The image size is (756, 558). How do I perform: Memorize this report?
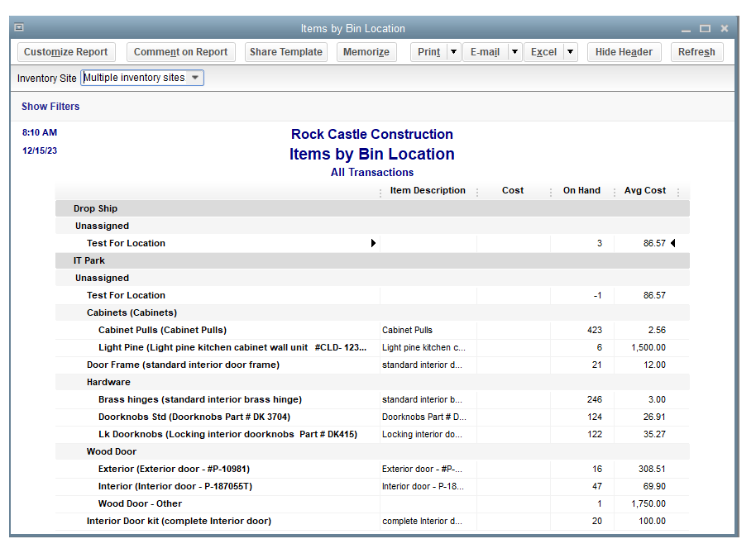[366, 52]
